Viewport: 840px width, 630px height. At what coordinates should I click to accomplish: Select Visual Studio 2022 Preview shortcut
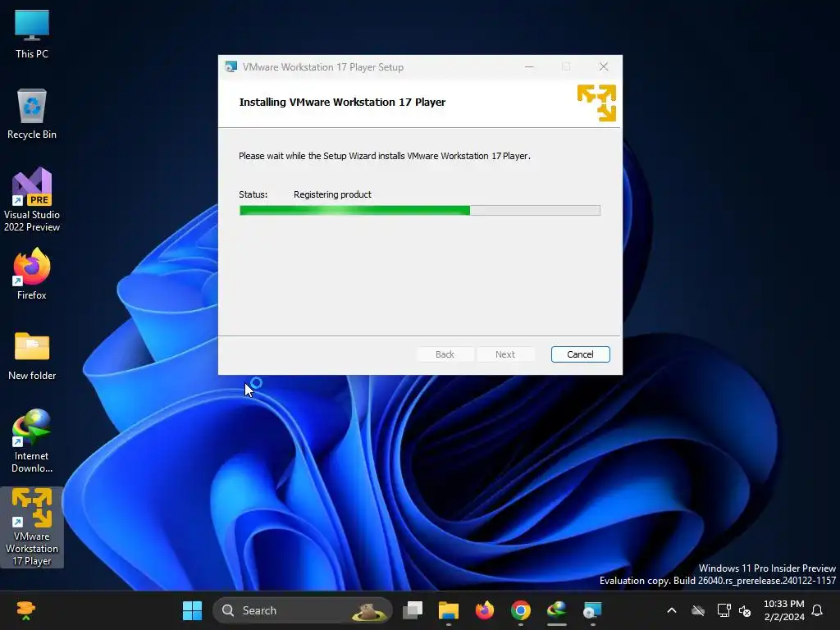(x=32, y=199)
